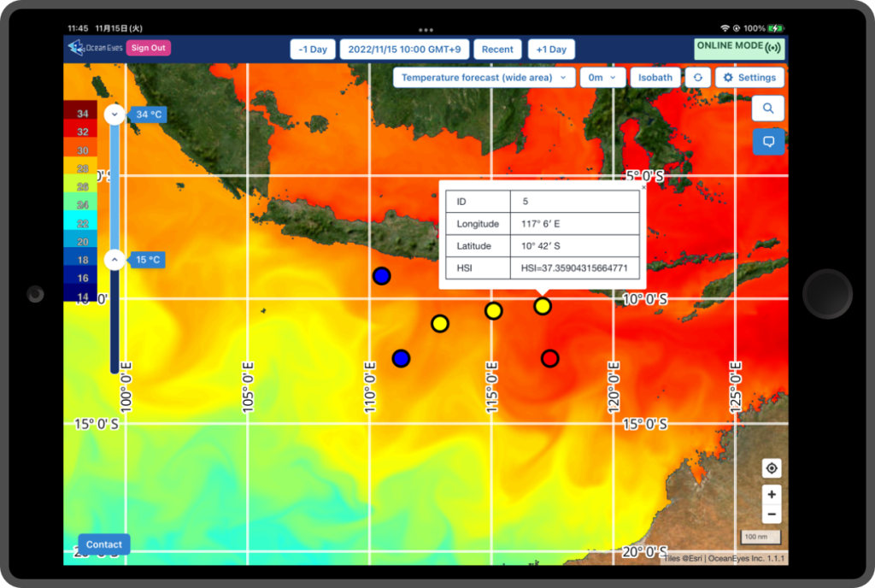The image size is (875, 588).
Task: Click the ID value 5 cell
Action: click(574, 202)
